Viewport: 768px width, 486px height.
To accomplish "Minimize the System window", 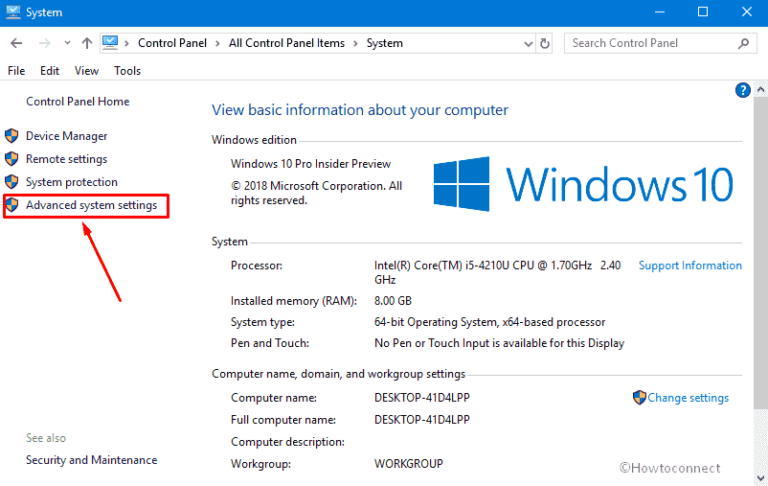I will tap(660, 12).
